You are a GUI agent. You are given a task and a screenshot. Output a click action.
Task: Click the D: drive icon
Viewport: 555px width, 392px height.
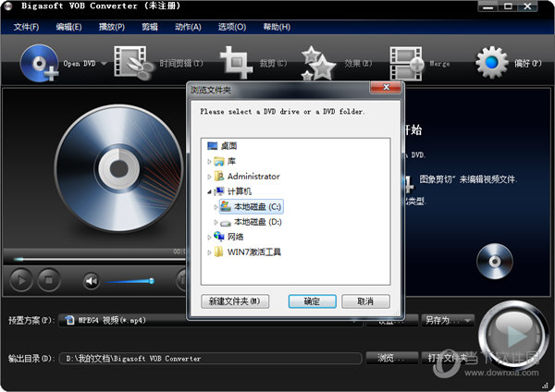coord(226,223)
